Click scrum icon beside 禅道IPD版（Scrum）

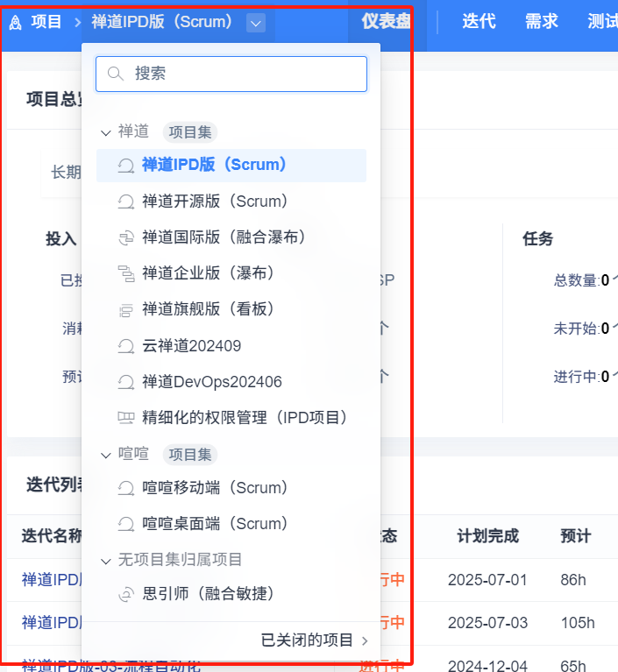(126, 166)
